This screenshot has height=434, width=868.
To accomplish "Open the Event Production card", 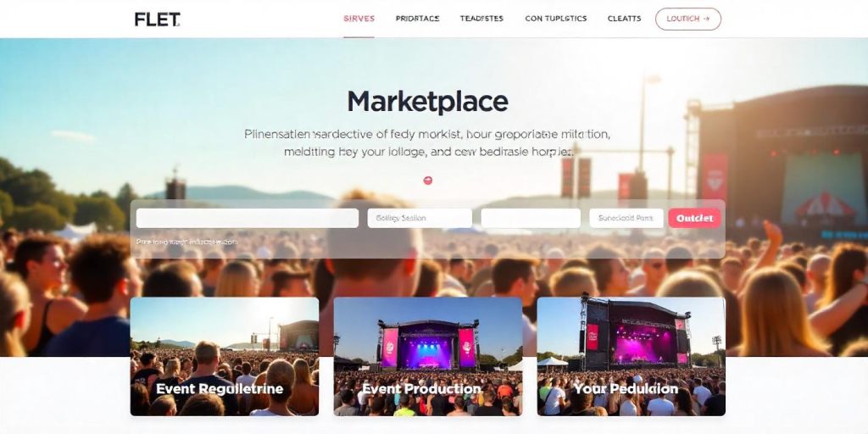I will (x=428, y=357).
